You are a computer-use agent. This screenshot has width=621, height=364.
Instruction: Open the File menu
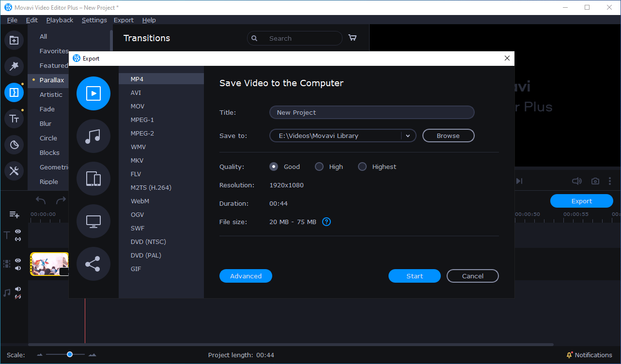(12, 20)
